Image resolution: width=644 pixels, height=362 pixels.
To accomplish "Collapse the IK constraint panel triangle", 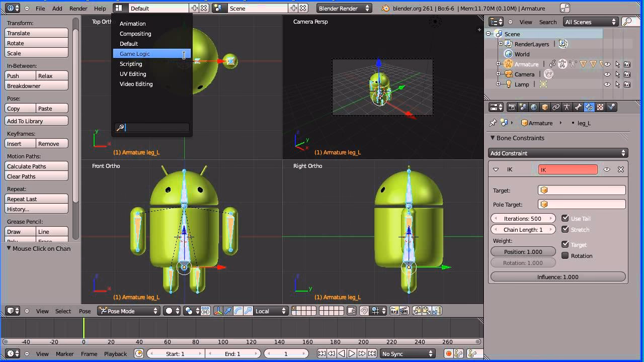I will (x=496, y=169).
